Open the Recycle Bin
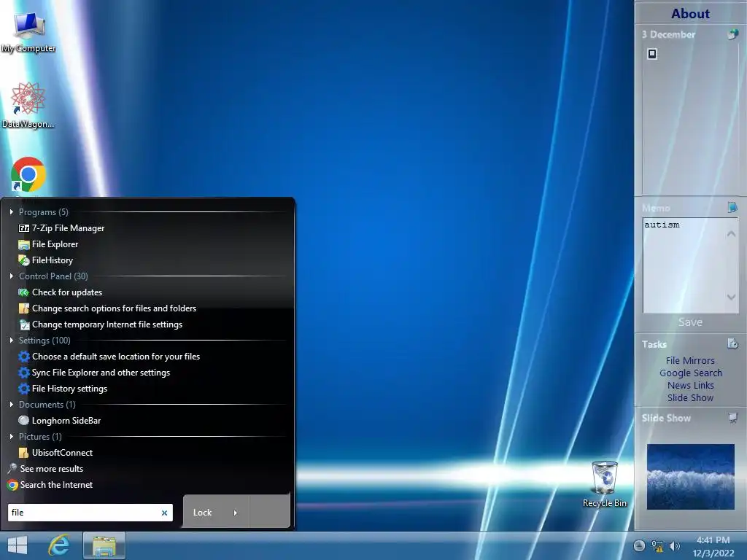The image size is (747, 560). [605, 484]
